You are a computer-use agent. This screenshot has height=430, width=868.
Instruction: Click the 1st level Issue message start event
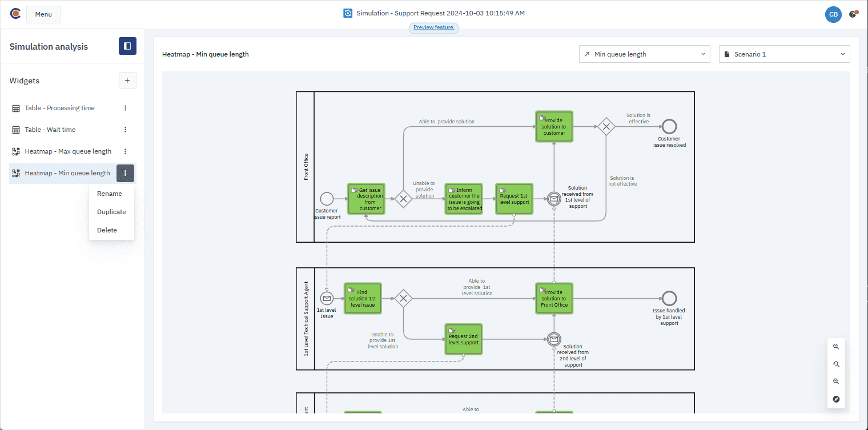coord(327,298)
